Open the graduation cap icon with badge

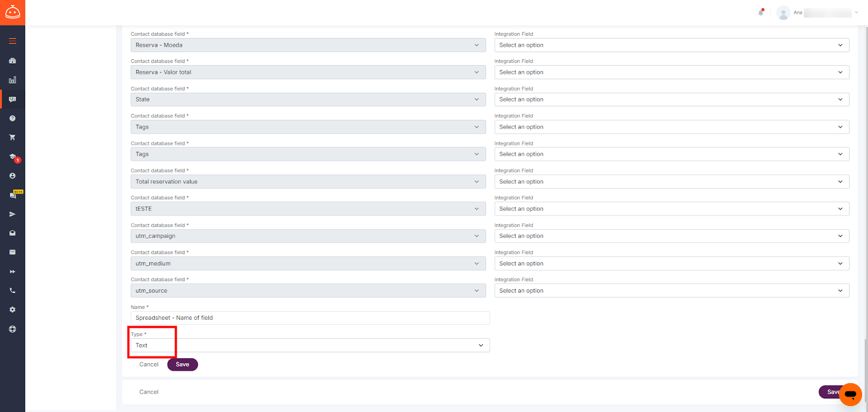tap(14, 157)
